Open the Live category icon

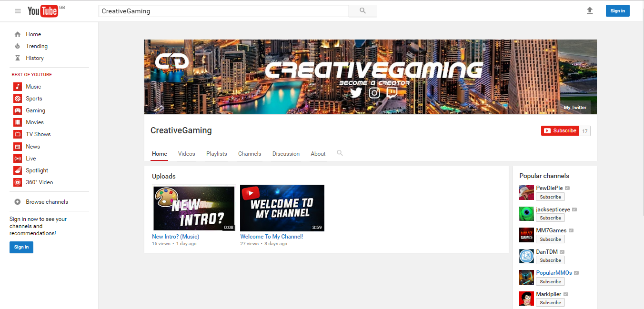(18, 159)
